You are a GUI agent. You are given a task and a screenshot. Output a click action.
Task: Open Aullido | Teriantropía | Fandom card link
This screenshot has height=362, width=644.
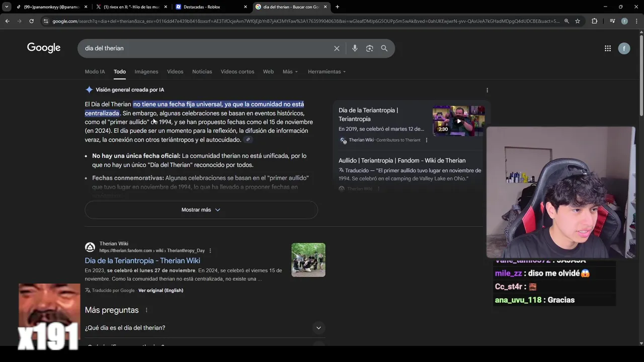pos(402,160)
